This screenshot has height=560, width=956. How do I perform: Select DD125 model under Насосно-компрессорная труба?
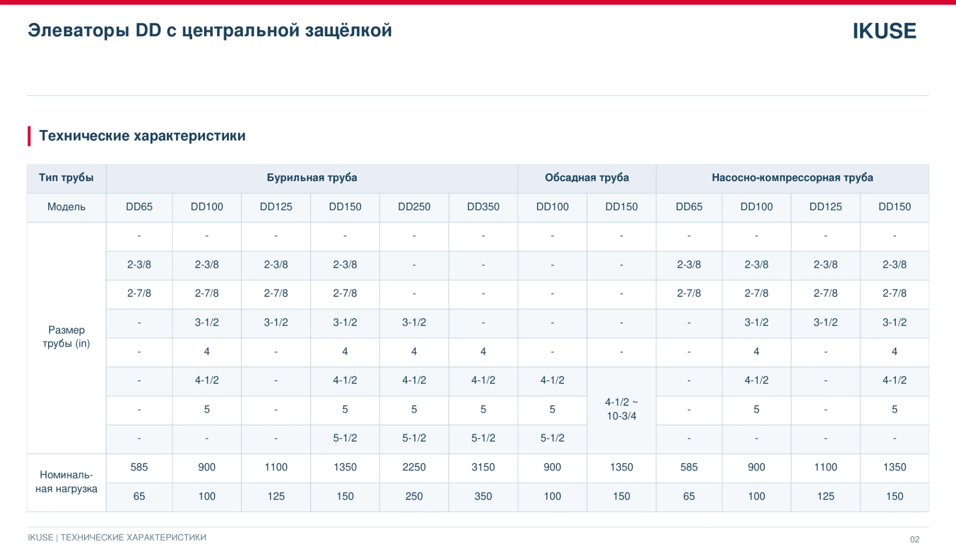click(x=826, y=207)
